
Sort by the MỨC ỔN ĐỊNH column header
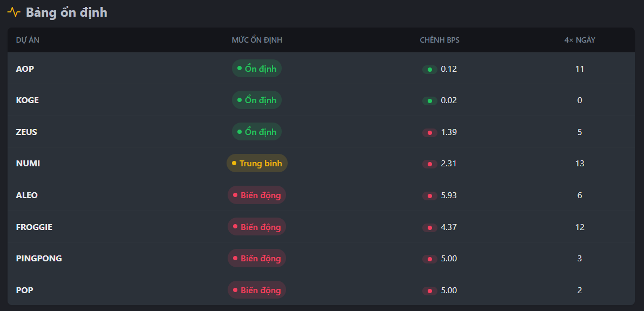point(257,40)
